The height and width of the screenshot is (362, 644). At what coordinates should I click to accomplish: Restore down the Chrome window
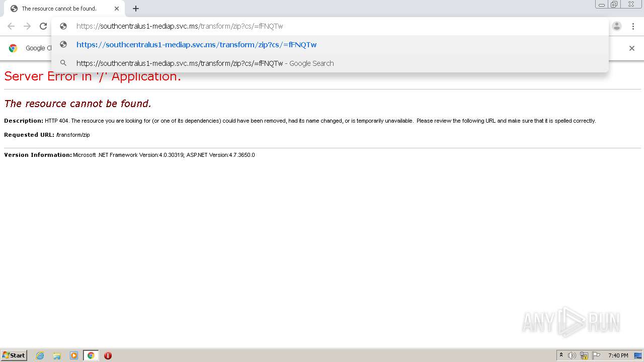[614, 5]
